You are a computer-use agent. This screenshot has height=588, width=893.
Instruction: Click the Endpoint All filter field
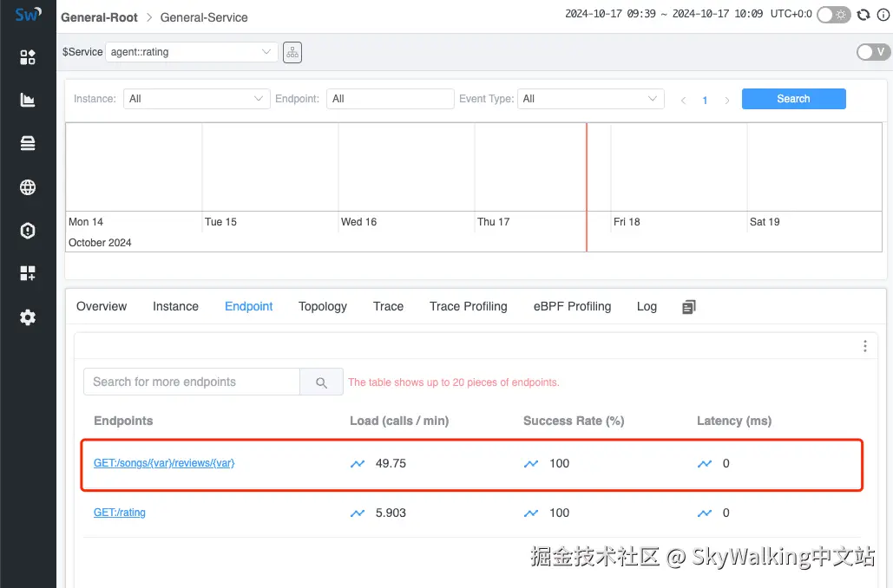(x=391, y=99)
